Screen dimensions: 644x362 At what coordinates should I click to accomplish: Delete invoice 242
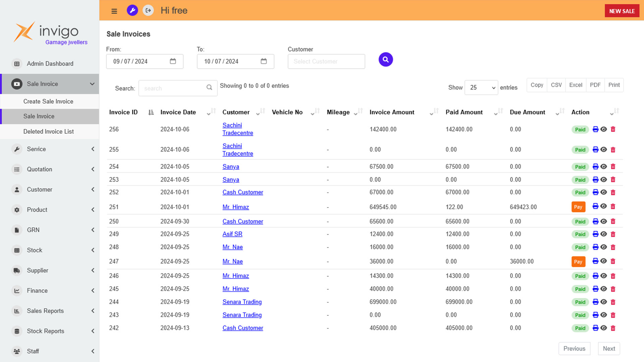pos(613,328)
